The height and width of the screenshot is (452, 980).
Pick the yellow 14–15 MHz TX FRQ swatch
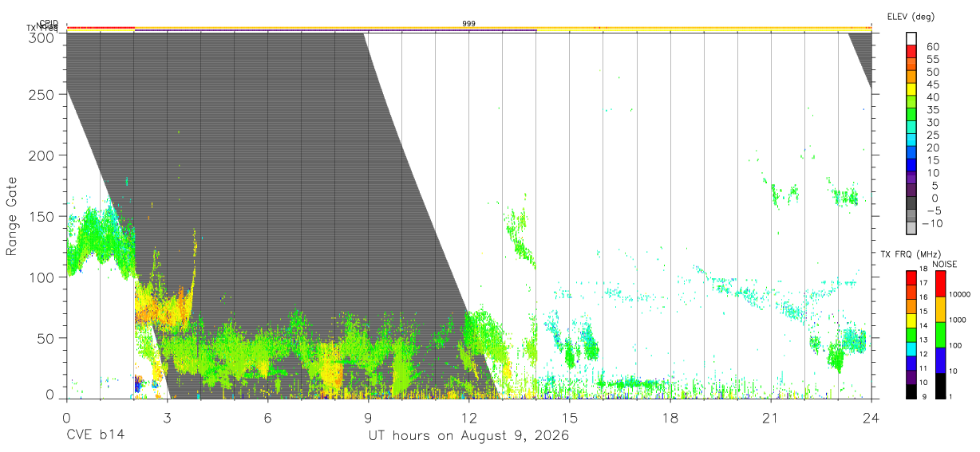click(911, 320)
